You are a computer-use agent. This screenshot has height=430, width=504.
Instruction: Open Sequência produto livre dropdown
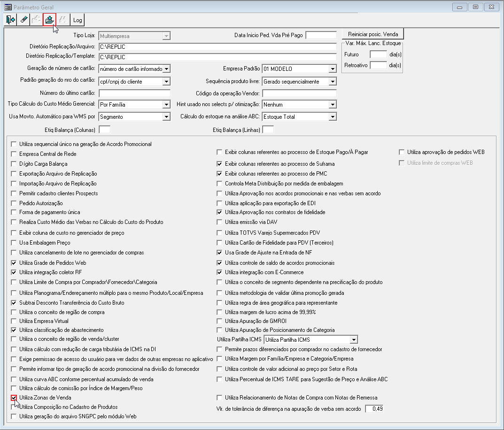pyautogui.click(x=333, y=82)
